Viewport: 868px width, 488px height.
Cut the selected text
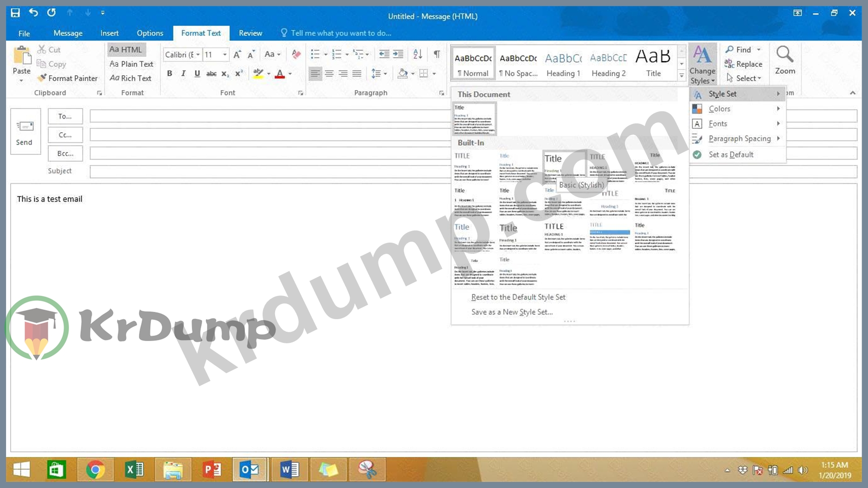(x=49, y=50)
